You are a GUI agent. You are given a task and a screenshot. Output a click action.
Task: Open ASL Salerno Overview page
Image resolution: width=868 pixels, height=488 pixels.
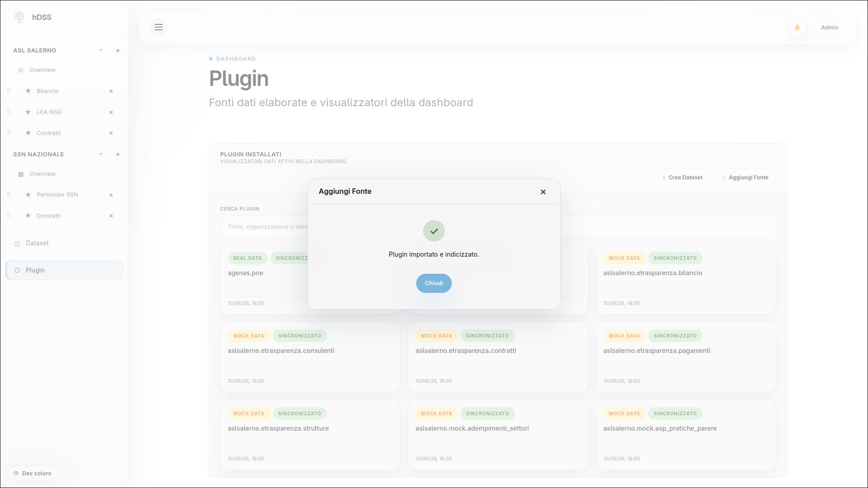pyautogui.click(x=42, y=70)
